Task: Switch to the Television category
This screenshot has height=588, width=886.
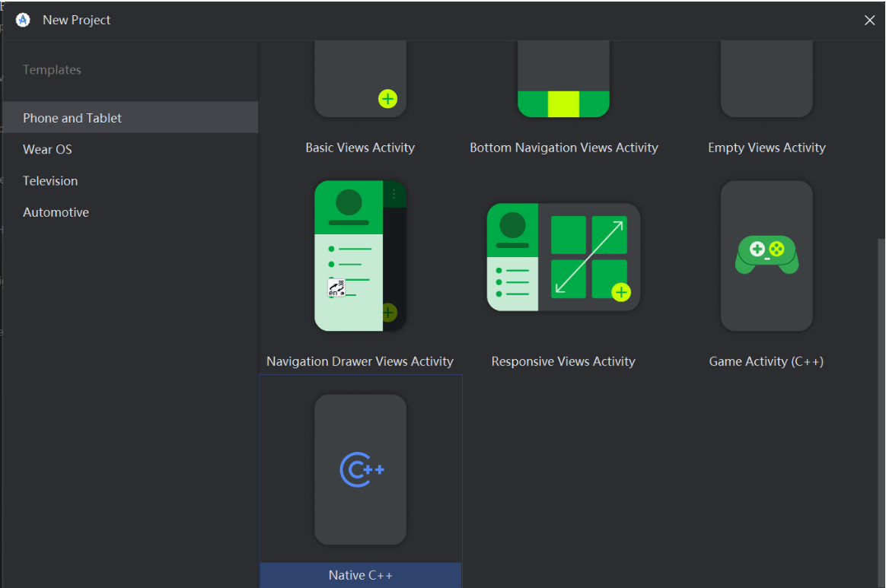Action: (130, 181)
